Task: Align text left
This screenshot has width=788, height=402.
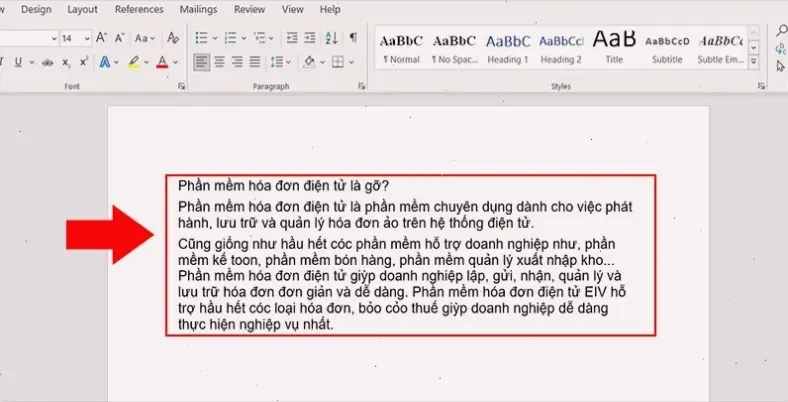Action: (x=202, y=62)
